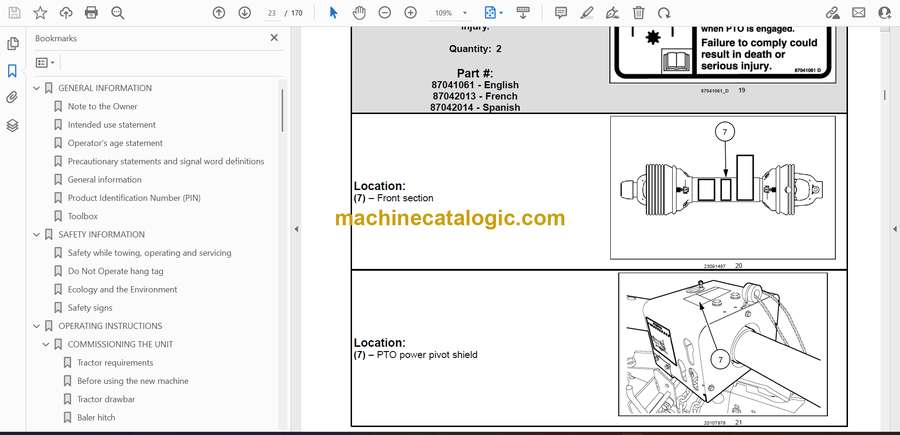
Task: Click the bookmarks panel vertical scrollbar
Action: pyautogui.click(x=282, y=111)
